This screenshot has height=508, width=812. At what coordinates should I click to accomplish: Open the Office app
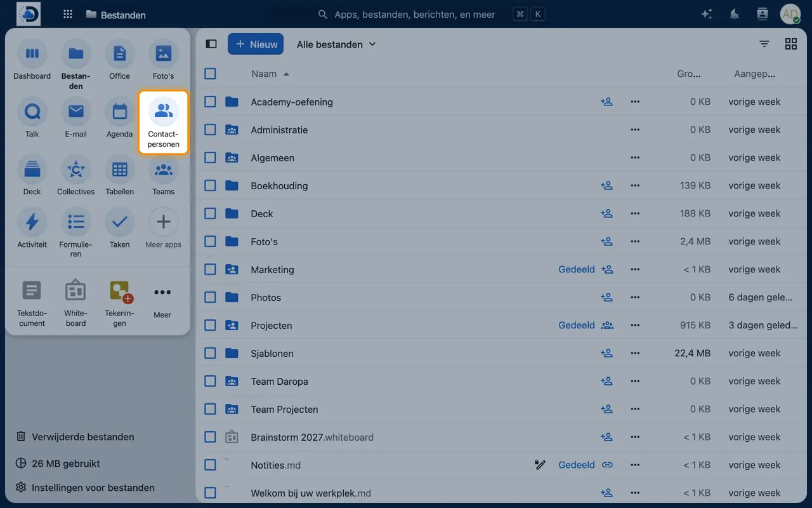point(119,61)
